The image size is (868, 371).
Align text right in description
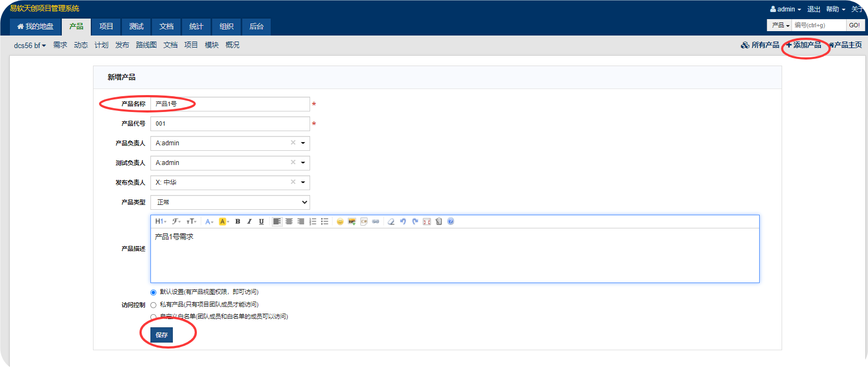[301, 221]
